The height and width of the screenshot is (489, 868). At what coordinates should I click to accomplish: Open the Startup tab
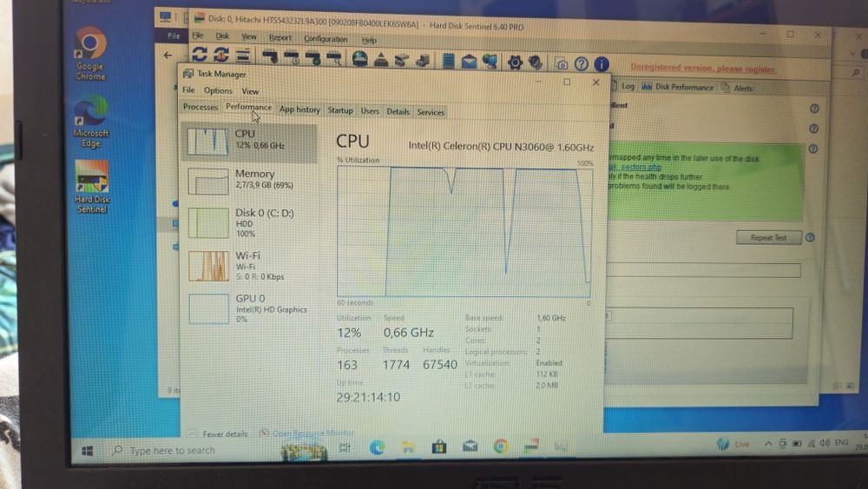[x=340, y=110]
